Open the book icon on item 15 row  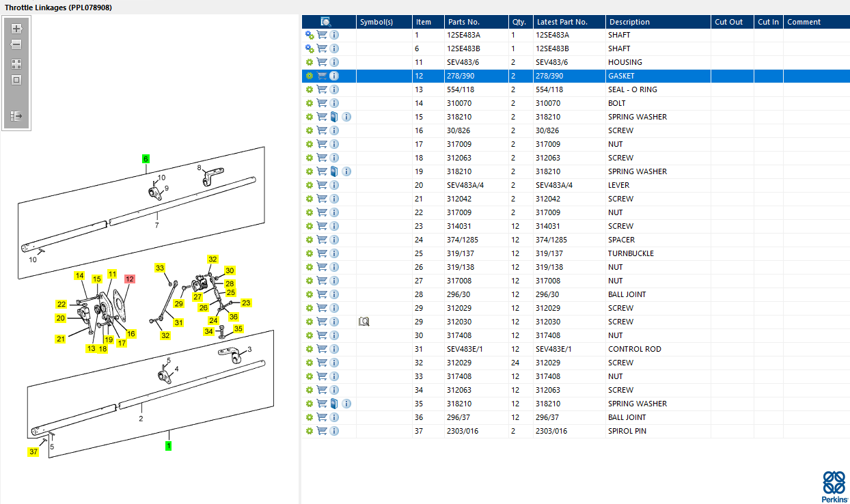click(334, 117)
